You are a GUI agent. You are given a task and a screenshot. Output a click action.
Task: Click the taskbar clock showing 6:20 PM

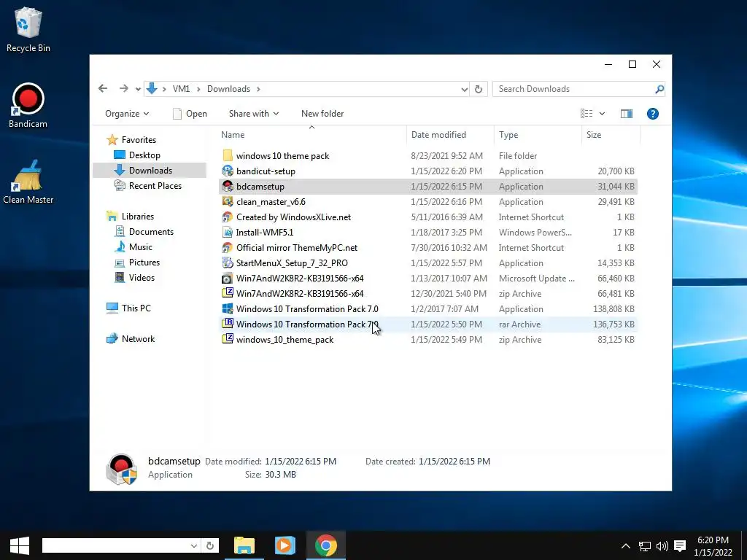coord(713,546)
